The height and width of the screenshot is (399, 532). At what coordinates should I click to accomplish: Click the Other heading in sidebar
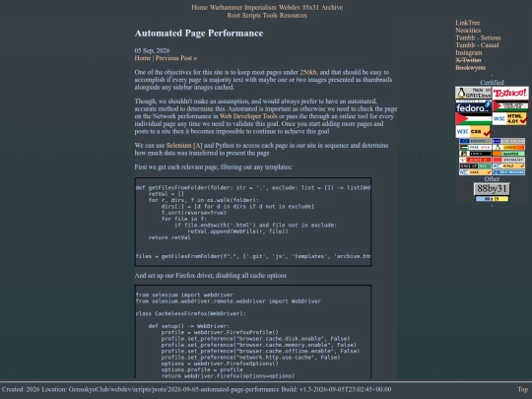492,178
